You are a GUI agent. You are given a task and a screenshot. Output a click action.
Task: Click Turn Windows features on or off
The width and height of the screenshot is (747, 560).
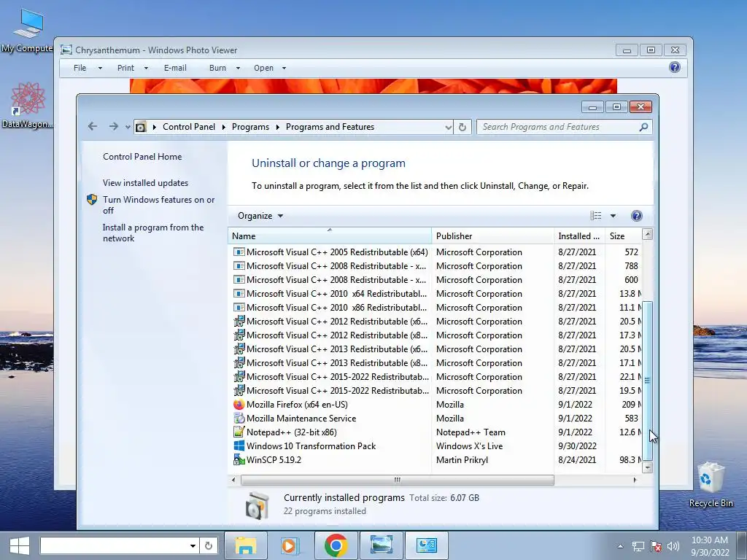coord(158,205)
